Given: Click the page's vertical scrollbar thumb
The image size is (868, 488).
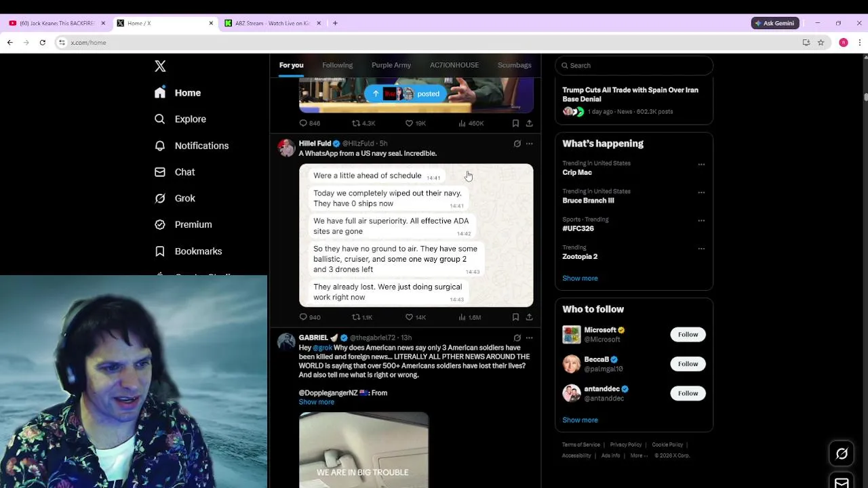Looking at the screenshot, I should 865,96.
